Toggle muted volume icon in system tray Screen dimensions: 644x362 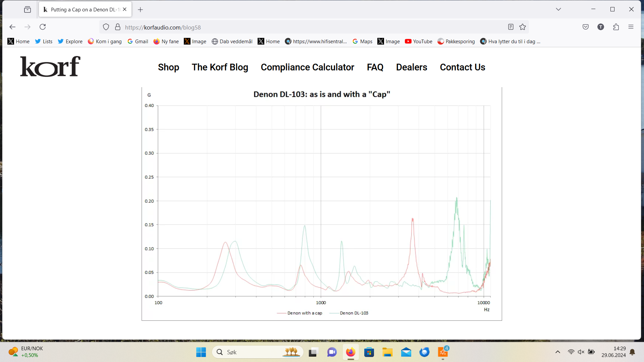tap(581, 352)
